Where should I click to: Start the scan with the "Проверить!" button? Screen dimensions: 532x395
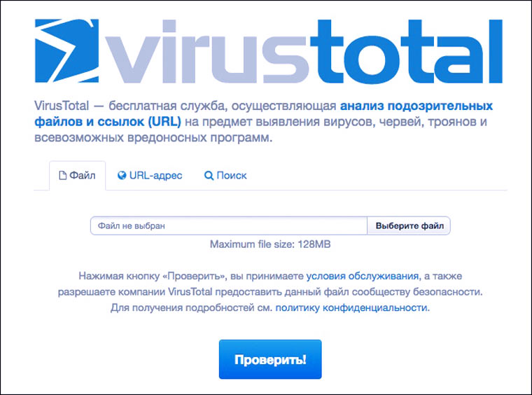(270, 359)
